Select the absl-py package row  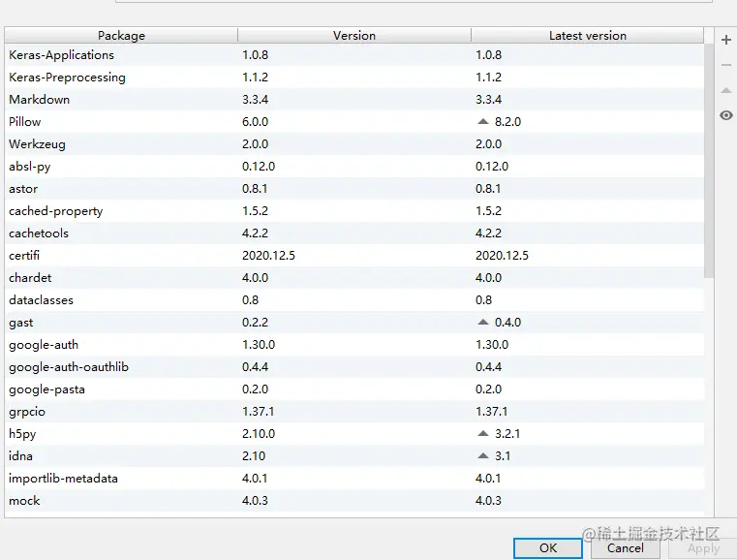click(354, 167)
